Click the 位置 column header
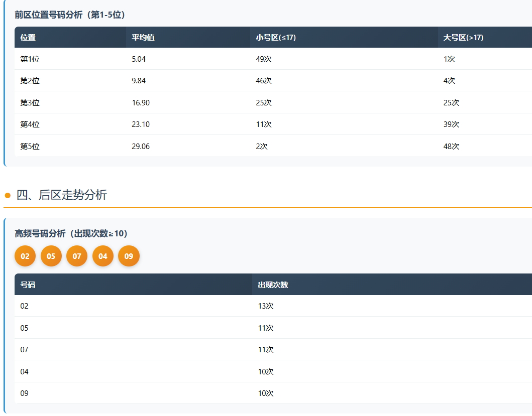 28,38
